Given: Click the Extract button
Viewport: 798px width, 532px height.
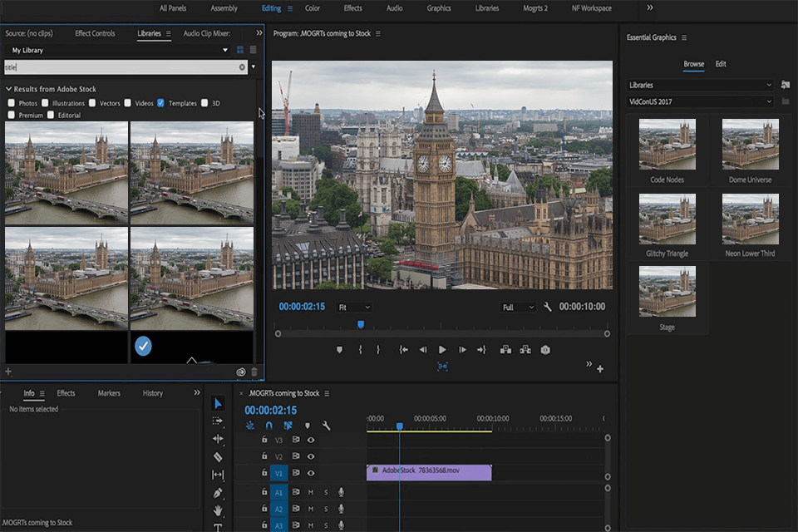Looking at the screenshot, I should coord(525,350).
